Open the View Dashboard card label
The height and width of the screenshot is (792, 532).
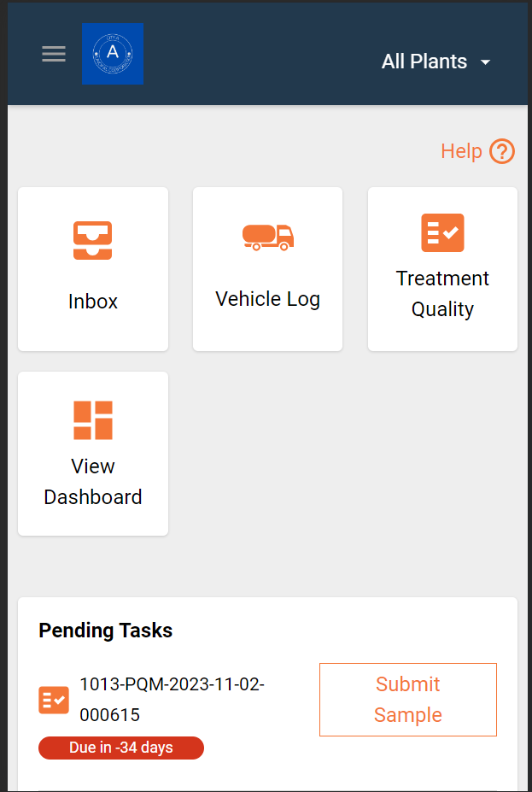[93, 482]
